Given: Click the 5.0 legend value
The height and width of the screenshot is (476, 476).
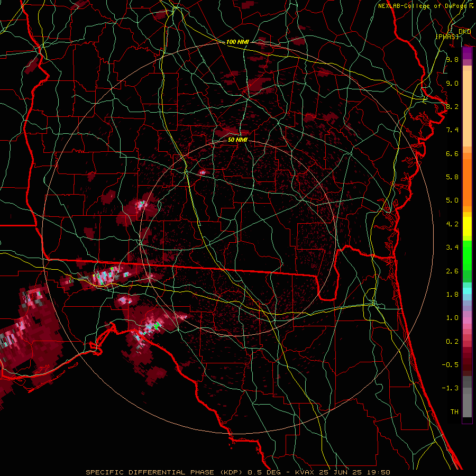Looking at the screenshot, I should (452, 200).
